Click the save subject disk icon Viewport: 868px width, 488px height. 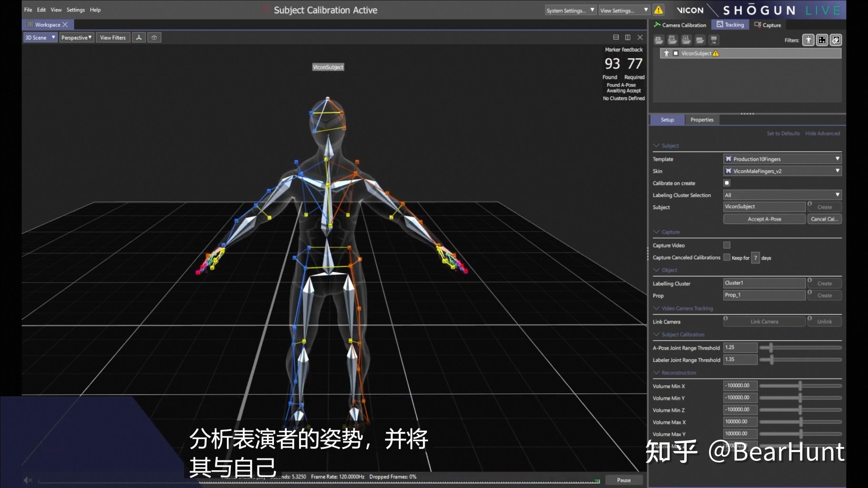click(x=714, y=40)
